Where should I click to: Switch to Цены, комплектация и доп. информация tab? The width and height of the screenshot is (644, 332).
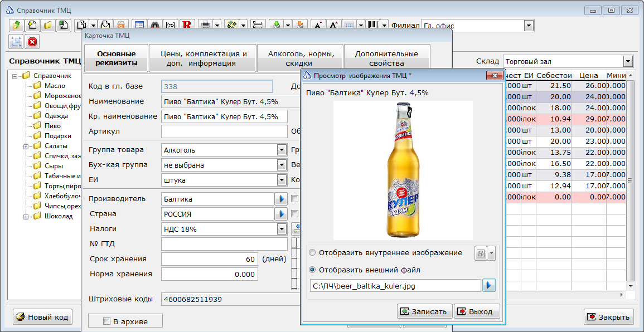pyautogui.click(x=204, y=58)
